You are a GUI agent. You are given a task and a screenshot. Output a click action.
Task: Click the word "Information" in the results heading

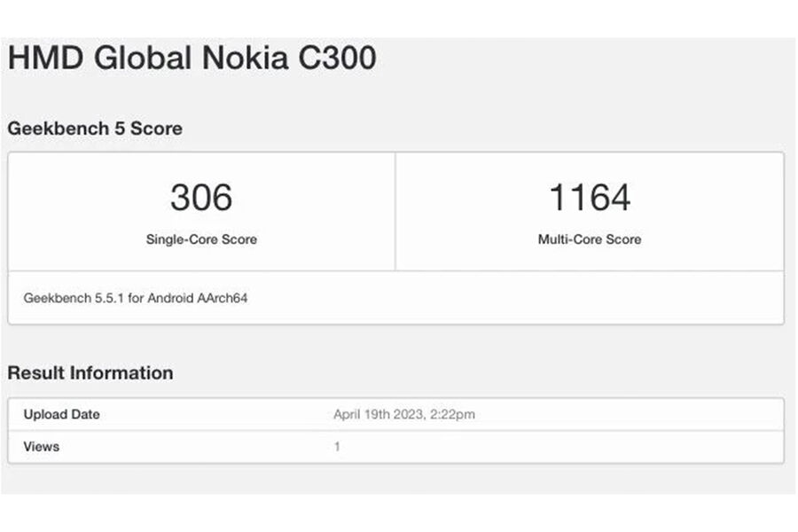[121, 373]
